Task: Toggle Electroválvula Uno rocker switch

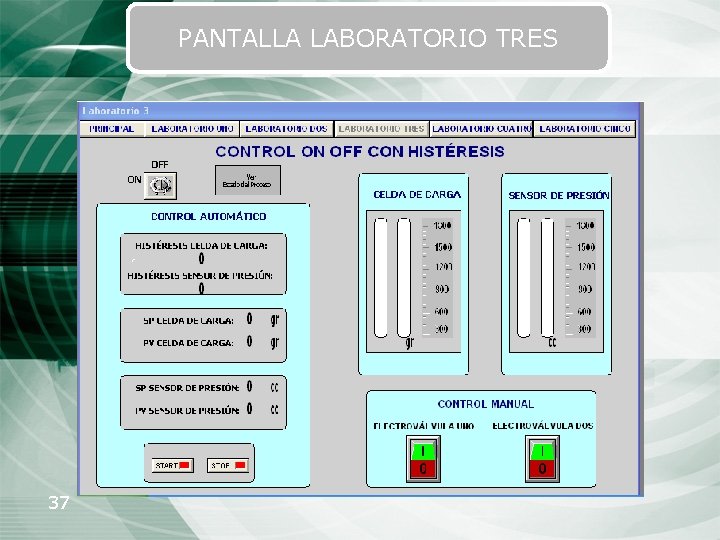Action: tap(423, 459)
